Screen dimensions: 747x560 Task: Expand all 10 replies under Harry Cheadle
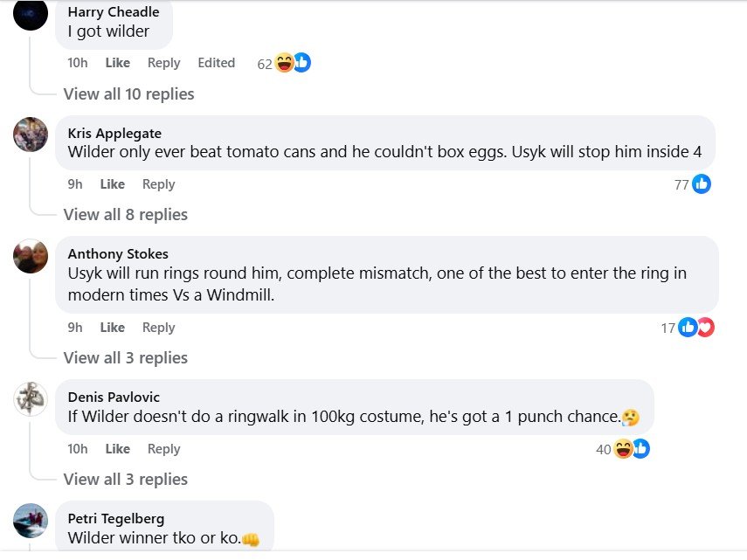(128, 94)
